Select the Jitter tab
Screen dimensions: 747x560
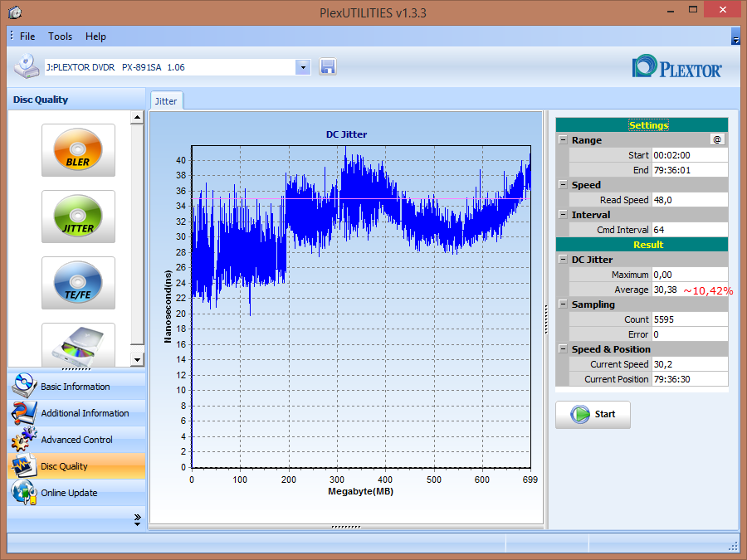[166, 101]
